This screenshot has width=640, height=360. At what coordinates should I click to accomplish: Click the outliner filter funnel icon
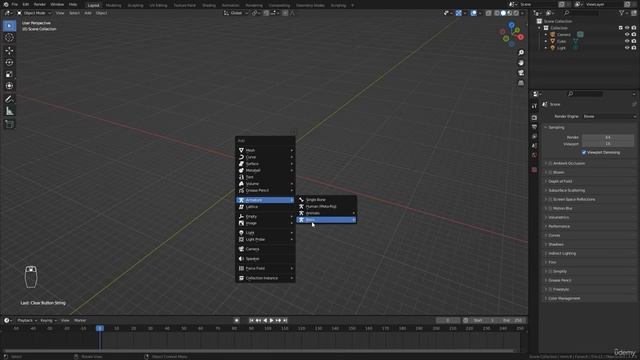click(x=622, y=13)
